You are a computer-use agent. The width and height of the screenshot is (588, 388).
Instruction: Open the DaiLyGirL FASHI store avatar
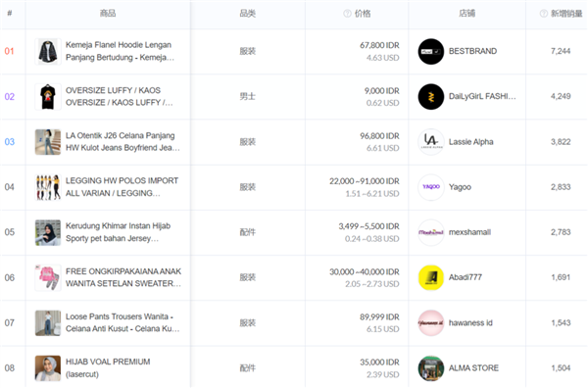point(431,97)
